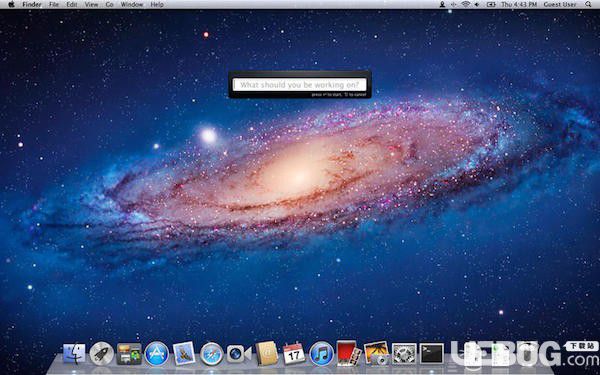This screenshot has width=600, height=375.
Task: Open iPhoto icon in Dock
Action: 377,353
